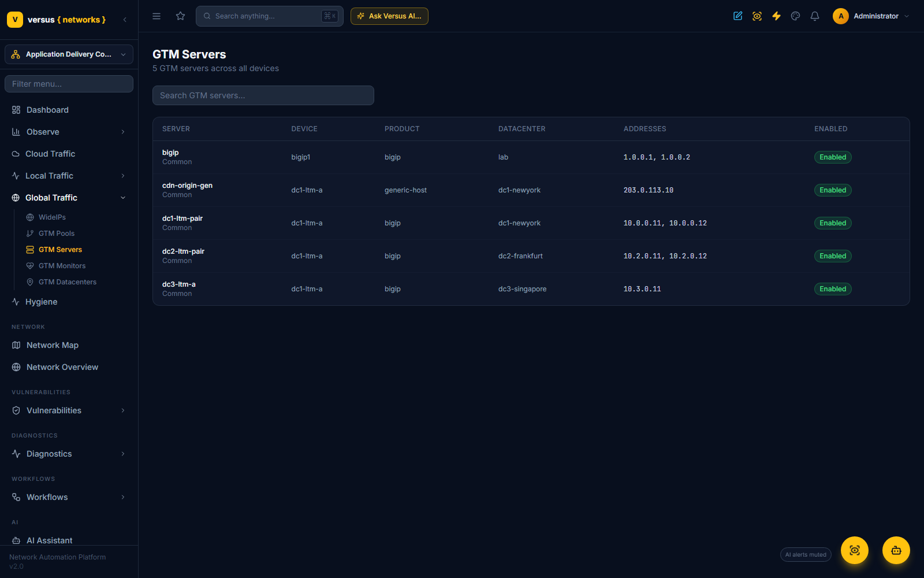Click the Ask Versus AI button
Screen dimensions: 924x578
coord(389,16)
